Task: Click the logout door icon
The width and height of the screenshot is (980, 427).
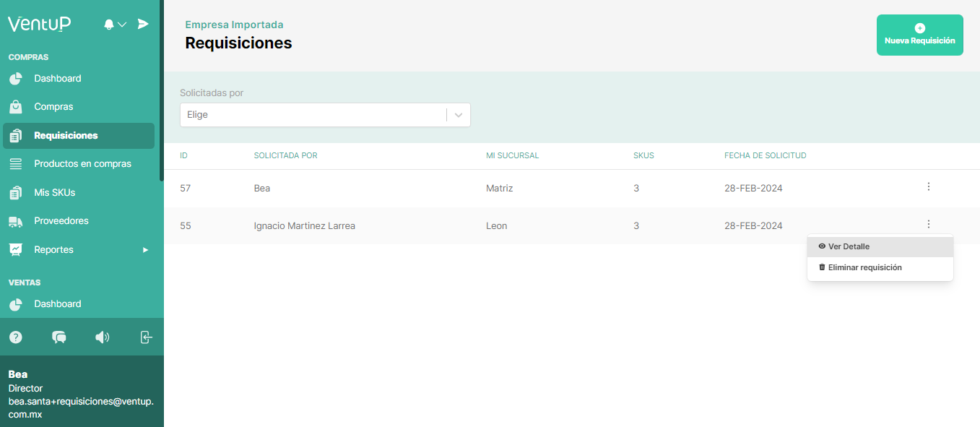Action: click(146, 337)
